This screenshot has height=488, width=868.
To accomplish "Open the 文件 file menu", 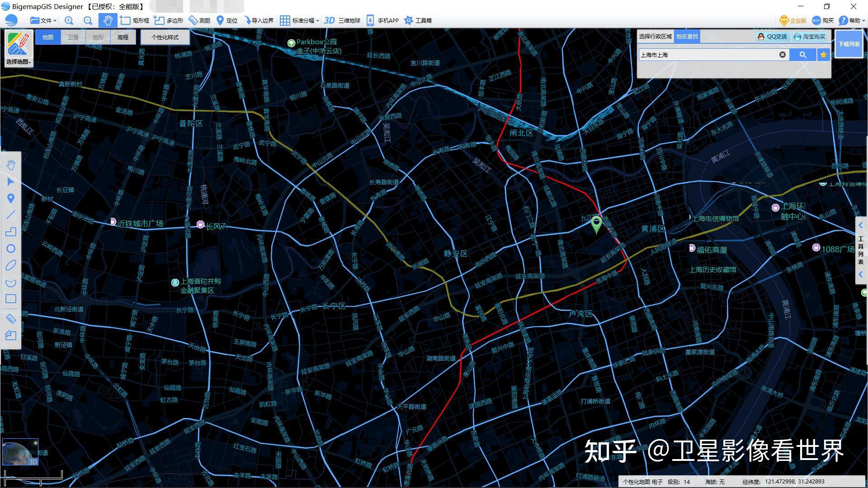I will pyautogui.click(x=43, y=20).
